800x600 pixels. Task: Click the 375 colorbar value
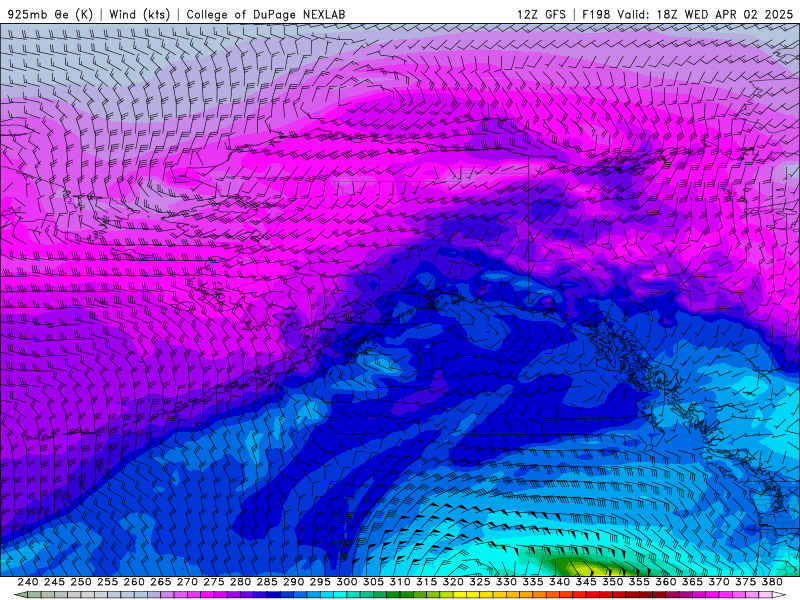745,582
